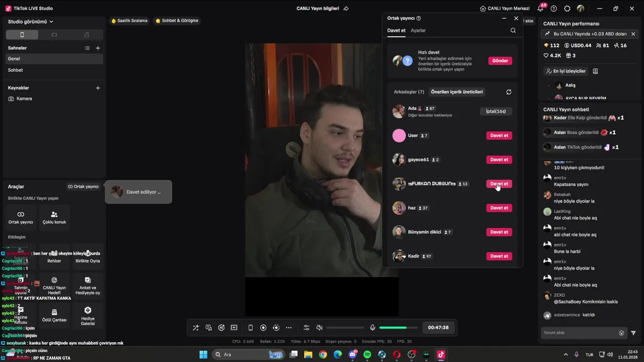Open CANLI Yayın Merkezi
Screen dimensions: 644x362
click(x=505, y=9)
